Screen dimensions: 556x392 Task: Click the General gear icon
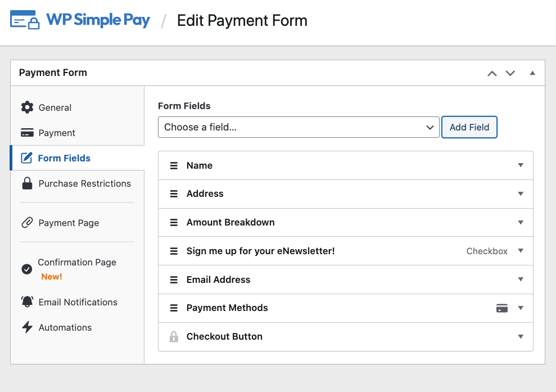[27, 107]
